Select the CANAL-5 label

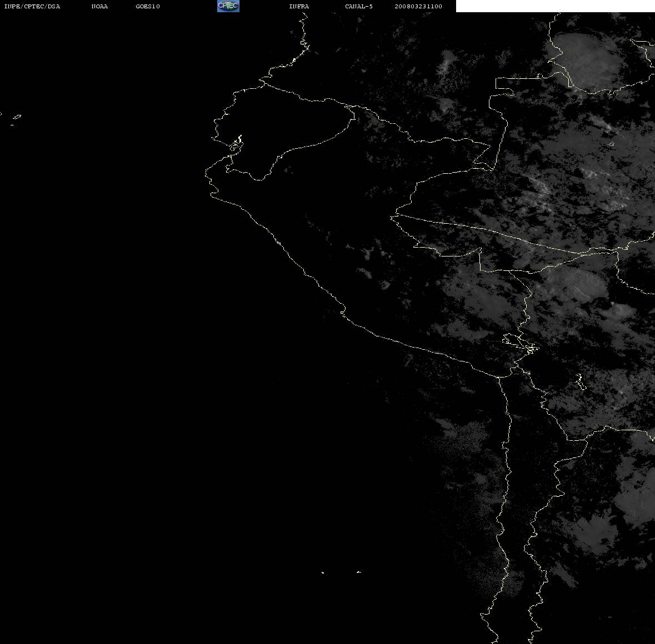(x=359, y=6)
